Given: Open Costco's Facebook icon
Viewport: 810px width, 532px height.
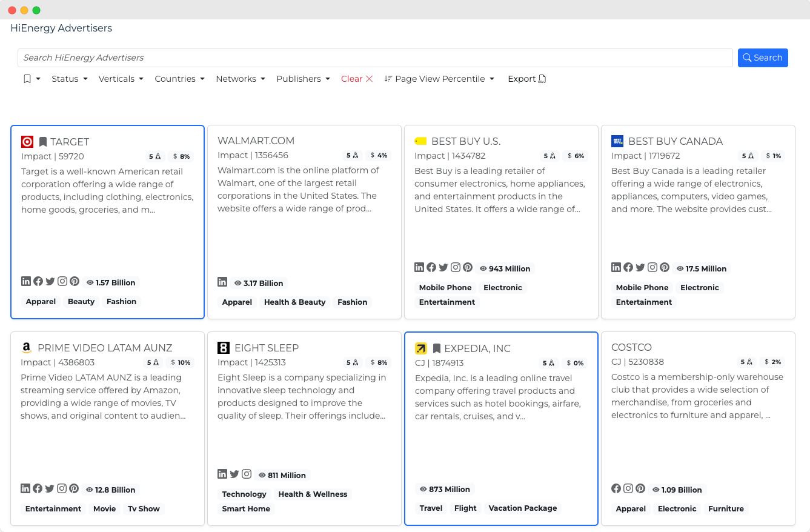Looking at the screenshot, I should [x=616, y=488].
